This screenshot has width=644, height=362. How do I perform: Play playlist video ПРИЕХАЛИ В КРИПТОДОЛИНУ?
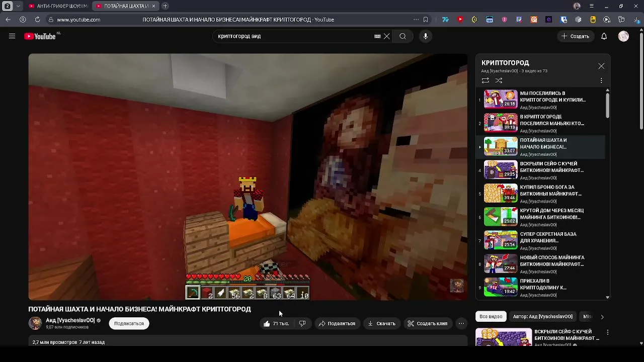point(541,288)
